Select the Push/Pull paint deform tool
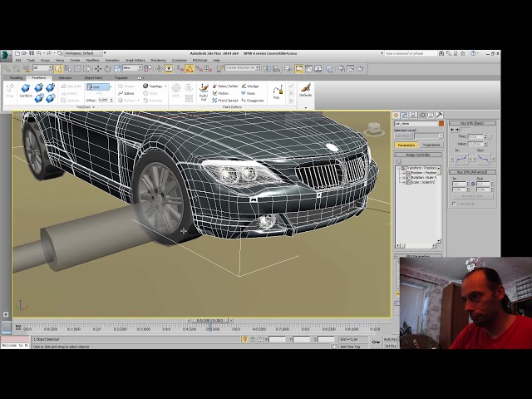The height and width of the screenshot is (399, 532). tap(203, 91)
